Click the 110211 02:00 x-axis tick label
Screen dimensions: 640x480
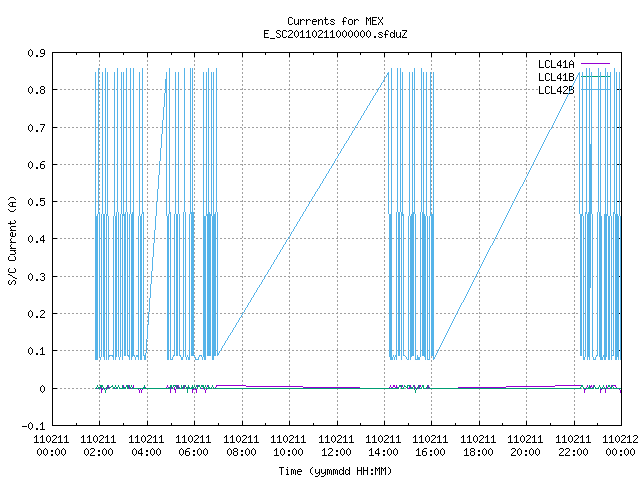[x=98, y=446]
